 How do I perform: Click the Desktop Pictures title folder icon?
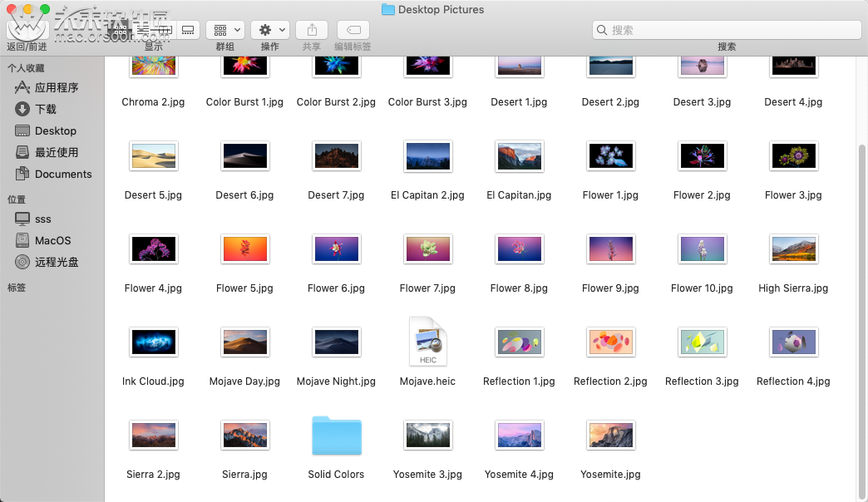click(388, 9)
